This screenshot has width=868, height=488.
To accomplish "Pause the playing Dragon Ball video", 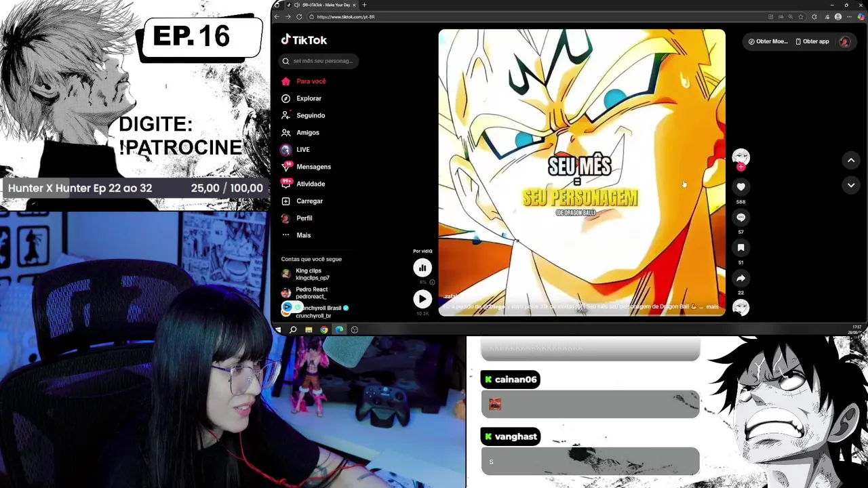I will tap(582, 172).
